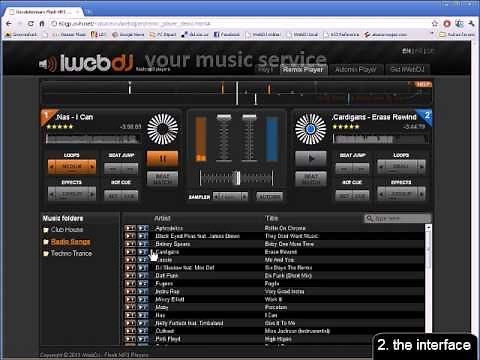Open the Techno Trance music folder
The width and height of the screenshot is (480, 360).
[71, 254]
